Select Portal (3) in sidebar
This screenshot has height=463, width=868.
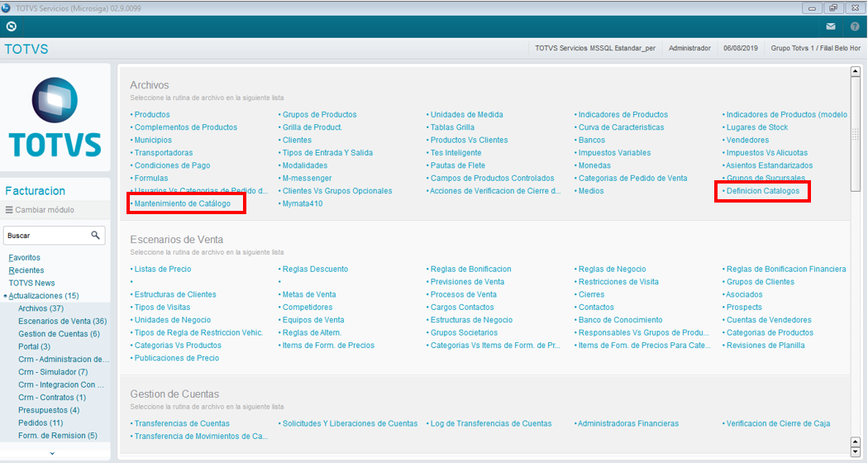pyautogui.click(x=35, y=346)
